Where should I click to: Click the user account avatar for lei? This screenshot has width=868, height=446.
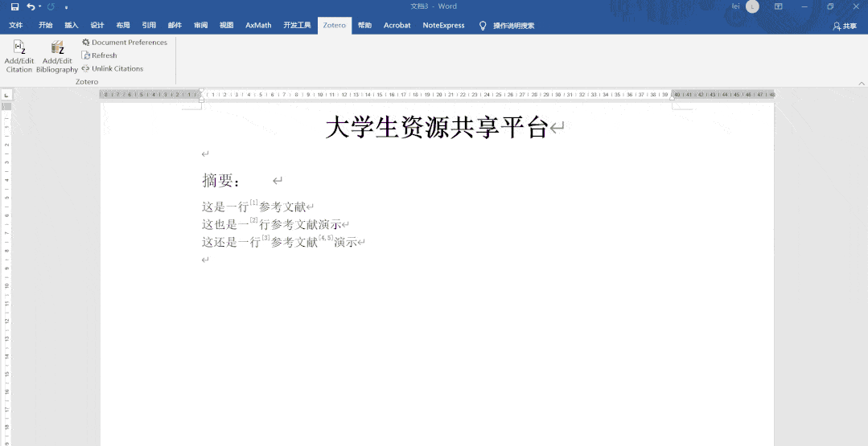[752, 6]
